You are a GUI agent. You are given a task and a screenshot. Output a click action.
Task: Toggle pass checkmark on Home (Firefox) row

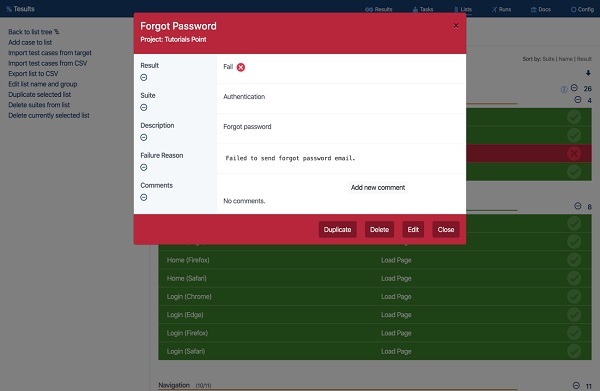[x=574, y=260]
